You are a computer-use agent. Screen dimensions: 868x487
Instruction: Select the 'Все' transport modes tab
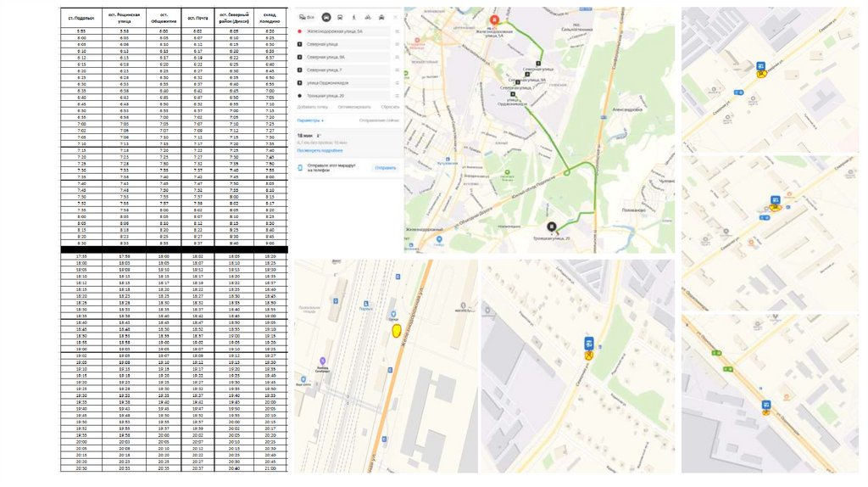coord(307,17)
